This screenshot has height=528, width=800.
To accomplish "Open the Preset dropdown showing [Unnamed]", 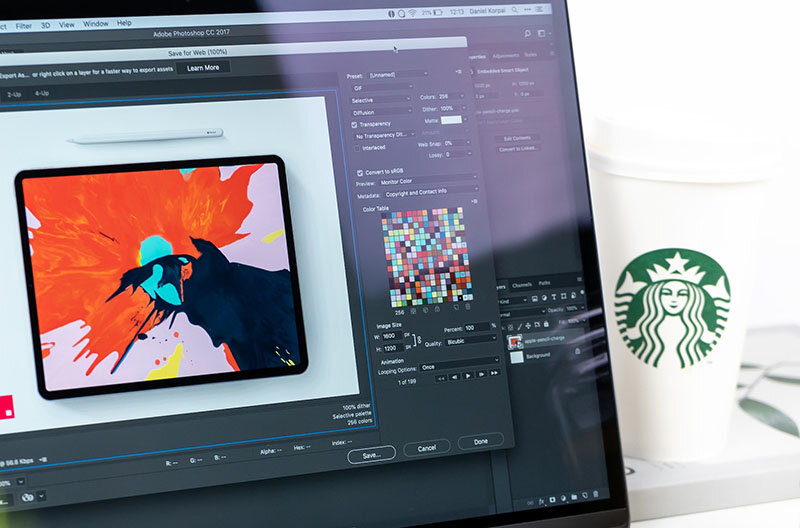I will tap(398, 74).
